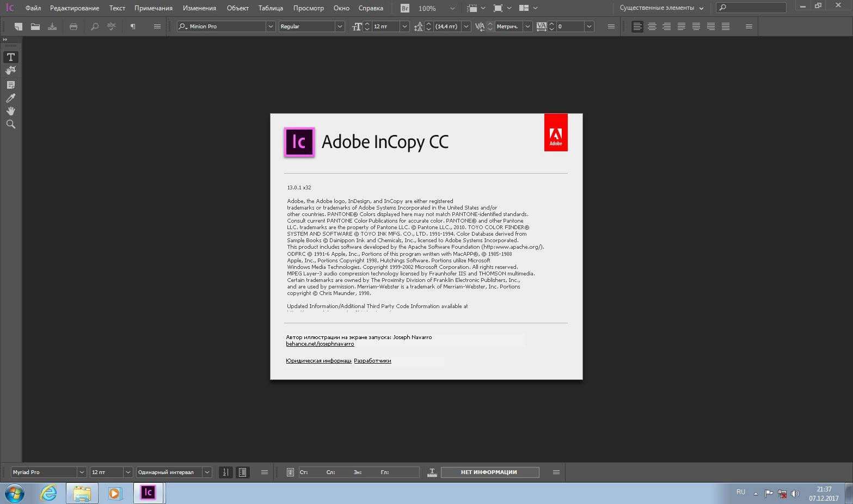The image size is (853, 504).
Task: Click the НЕТ ИНФОРМАЦИИ copyfit button
Action: (x=489, y=472)
